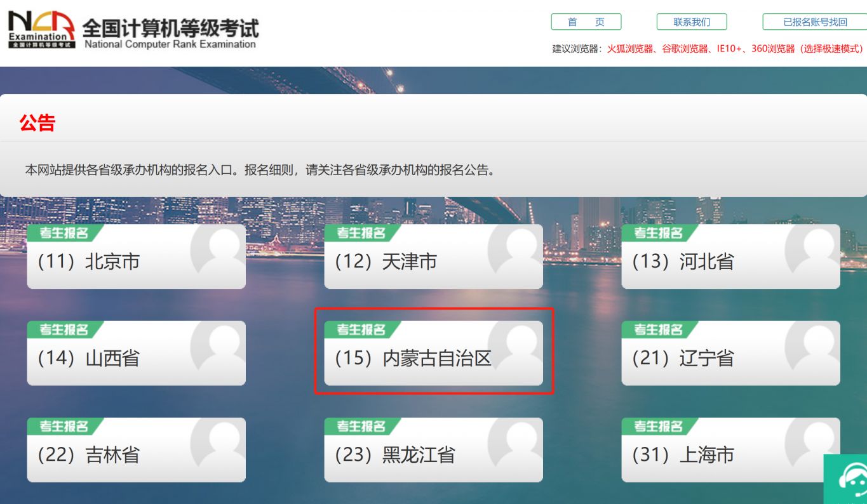
Task: Click the avatar icon on the Liaoning card
Action: [x=812, y=347]
